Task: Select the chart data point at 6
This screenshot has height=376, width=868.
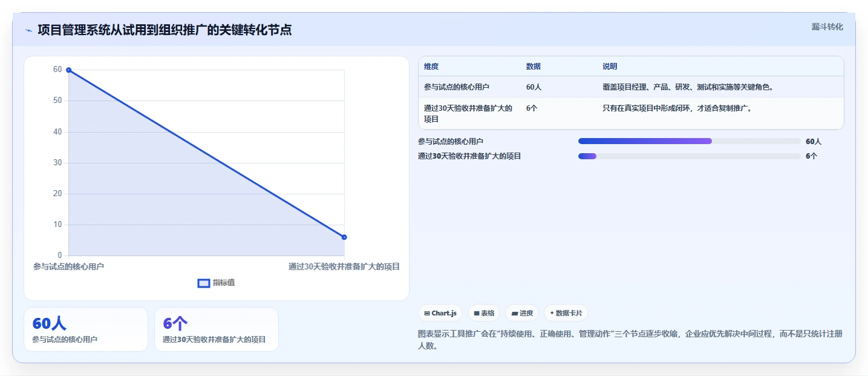Action: (344, 237)
